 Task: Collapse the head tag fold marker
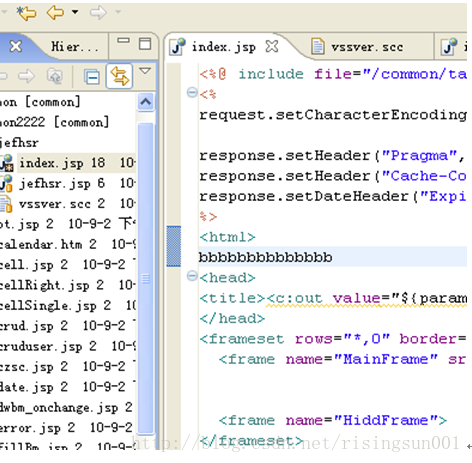[192, 276]
